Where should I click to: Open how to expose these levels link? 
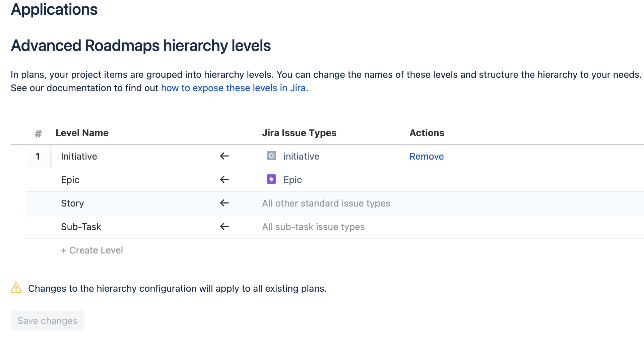click(233, 88)
